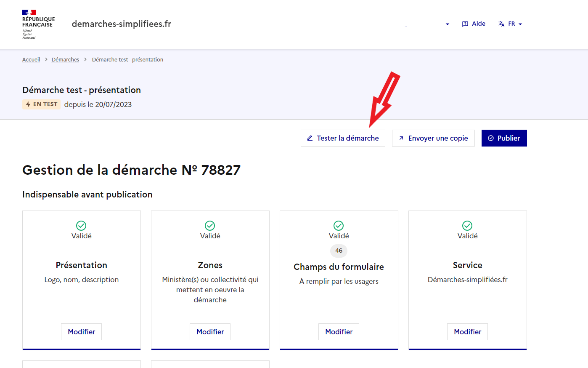
Task: Expand the account chevron in the header
Action: (x=447, y=24)
